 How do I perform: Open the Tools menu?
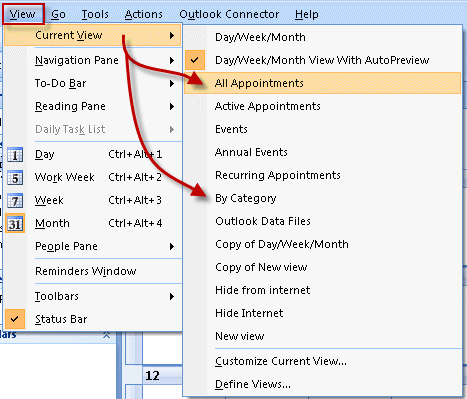[95, 14]
